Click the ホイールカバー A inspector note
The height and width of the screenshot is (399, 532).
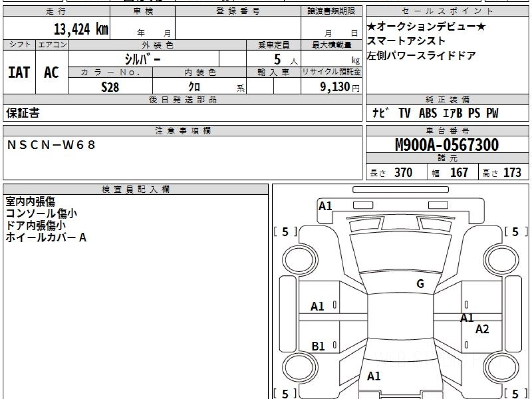[x=46, y=238]
